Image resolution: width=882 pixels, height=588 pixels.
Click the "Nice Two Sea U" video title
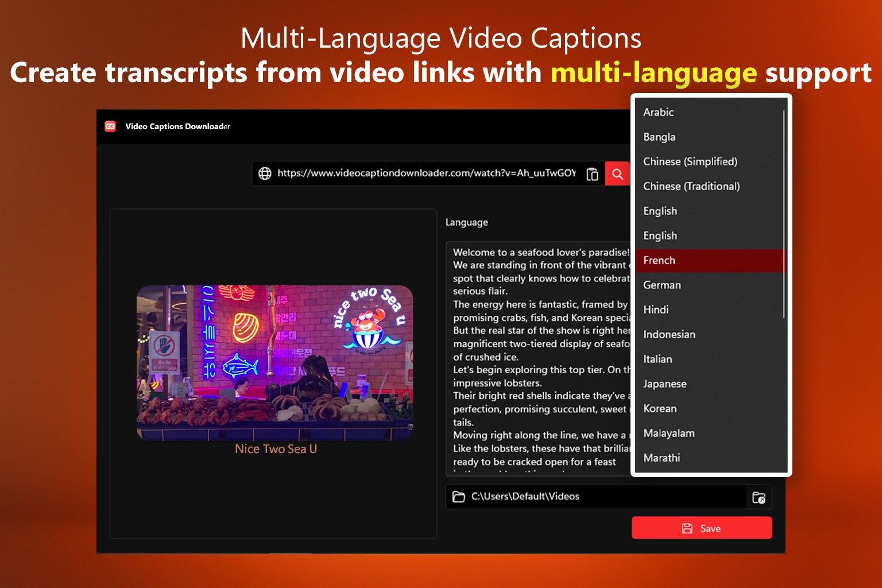276,449
